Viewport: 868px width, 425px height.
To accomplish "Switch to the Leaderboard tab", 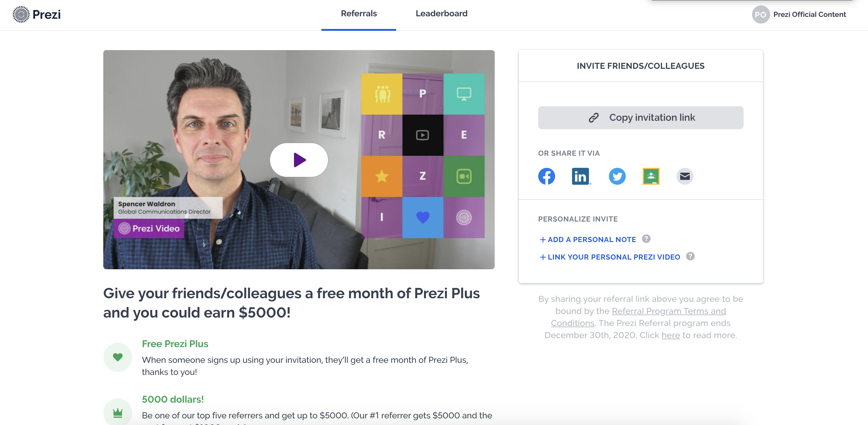I will coord(441,14).
